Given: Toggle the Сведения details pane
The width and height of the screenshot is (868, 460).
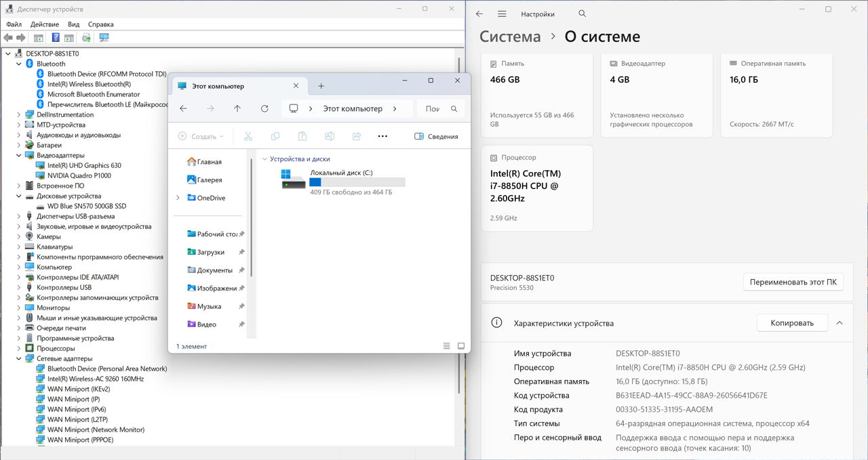Looking at the screenshot, I should (436, 136).
